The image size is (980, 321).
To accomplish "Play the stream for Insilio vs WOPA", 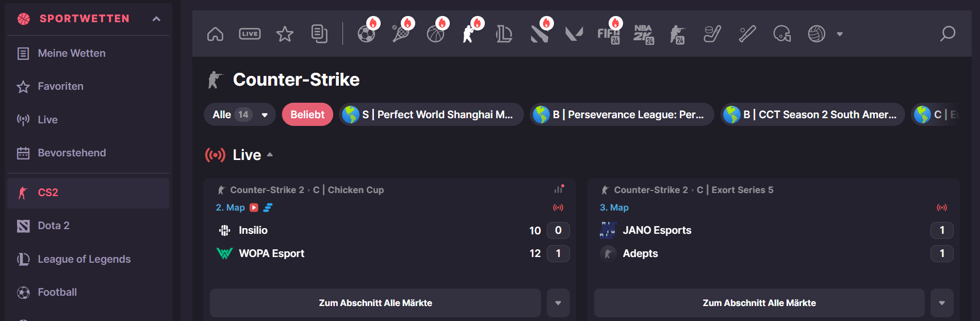I will (x=254, y=207).
